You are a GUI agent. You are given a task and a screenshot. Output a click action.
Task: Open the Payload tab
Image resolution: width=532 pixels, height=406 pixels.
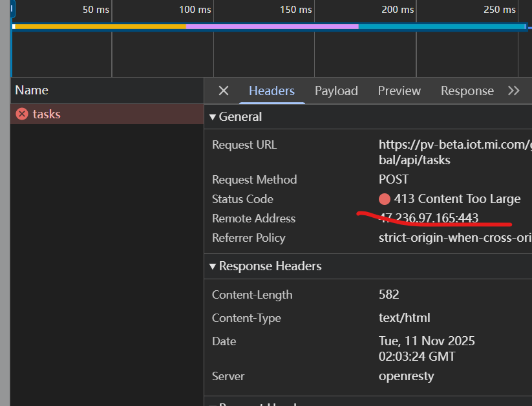[x=336, y=91]
